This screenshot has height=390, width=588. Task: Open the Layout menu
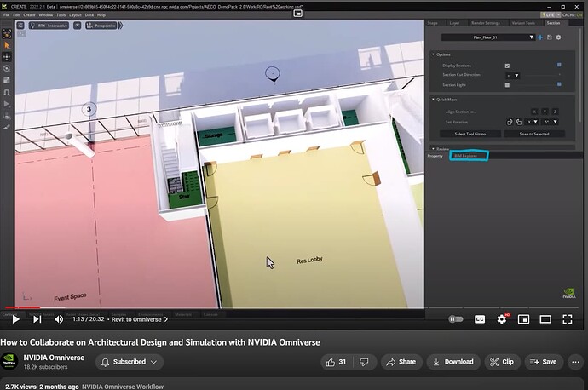(75, 15)
